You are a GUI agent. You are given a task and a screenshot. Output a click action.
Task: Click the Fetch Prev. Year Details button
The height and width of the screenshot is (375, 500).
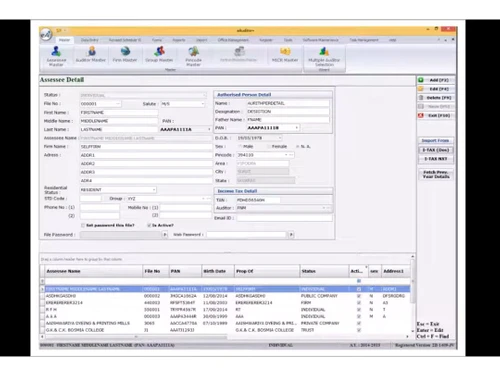pos(436,174)
